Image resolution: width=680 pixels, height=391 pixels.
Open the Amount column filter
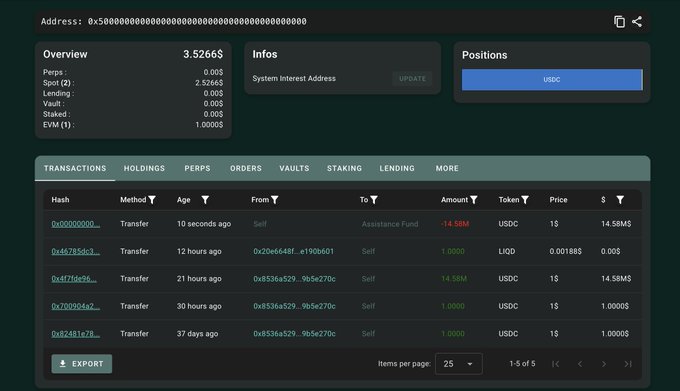coord(474,200)
